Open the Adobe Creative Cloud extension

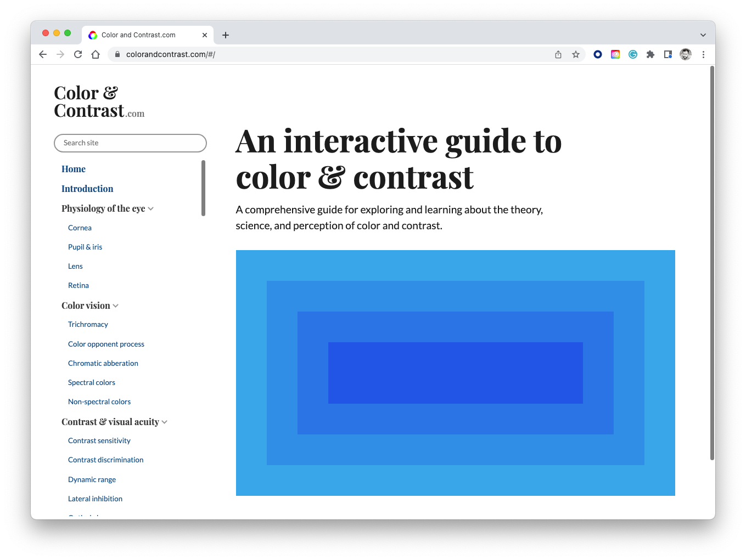(615, 54)
